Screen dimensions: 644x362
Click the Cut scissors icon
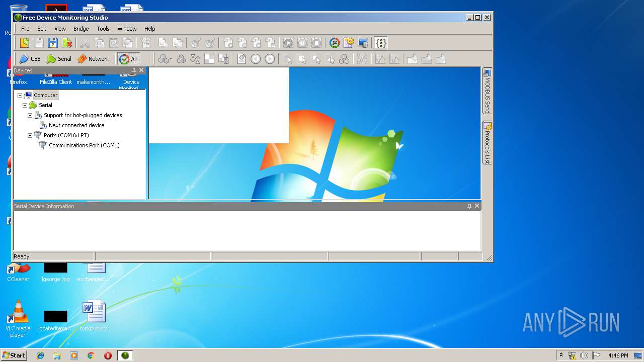pyautogui.click(x=85, y=43)
